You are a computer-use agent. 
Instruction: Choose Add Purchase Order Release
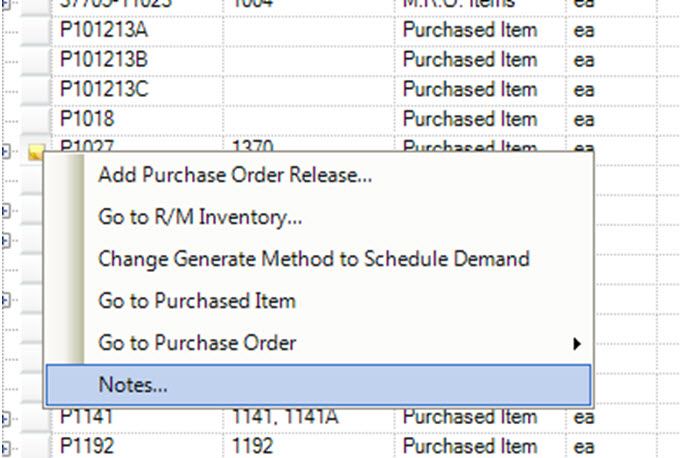click(x=235, y=175)
